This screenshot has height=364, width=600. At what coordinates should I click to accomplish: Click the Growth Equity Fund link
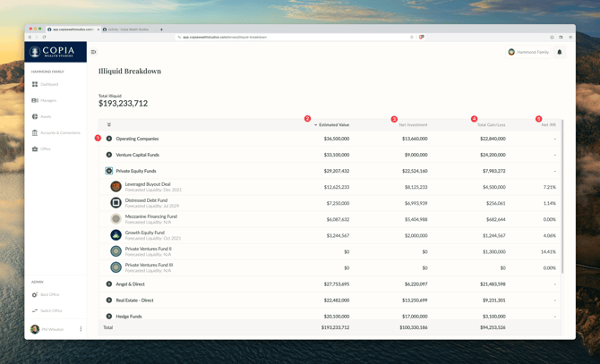pos(144,233)
